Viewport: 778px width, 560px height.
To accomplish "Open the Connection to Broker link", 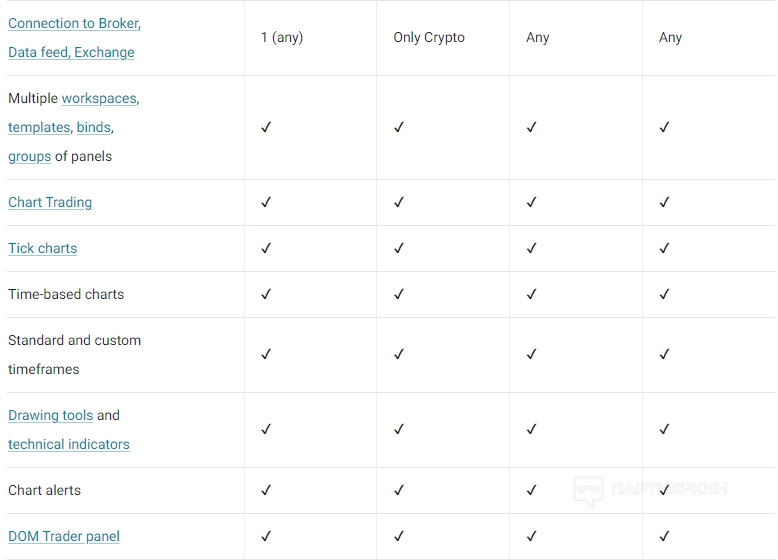I will (74, 23).
